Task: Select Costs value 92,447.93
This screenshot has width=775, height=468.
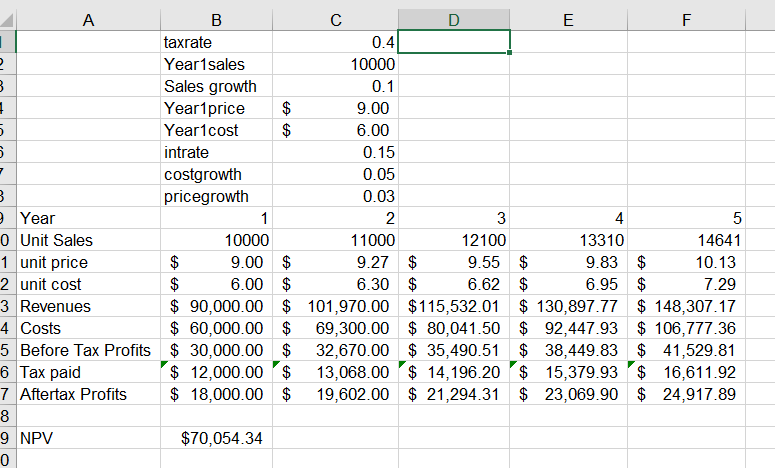Action: (568, 328)
